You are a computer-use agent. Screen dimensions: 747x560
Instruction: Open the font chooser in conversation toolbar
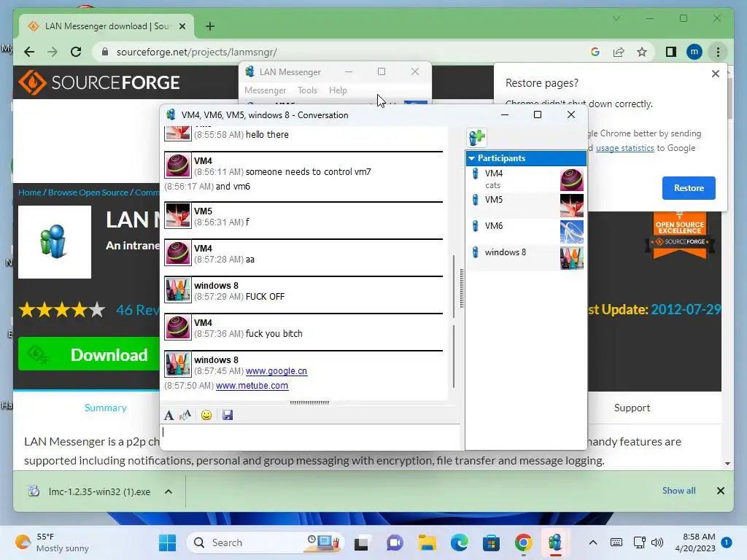[169, 415]
